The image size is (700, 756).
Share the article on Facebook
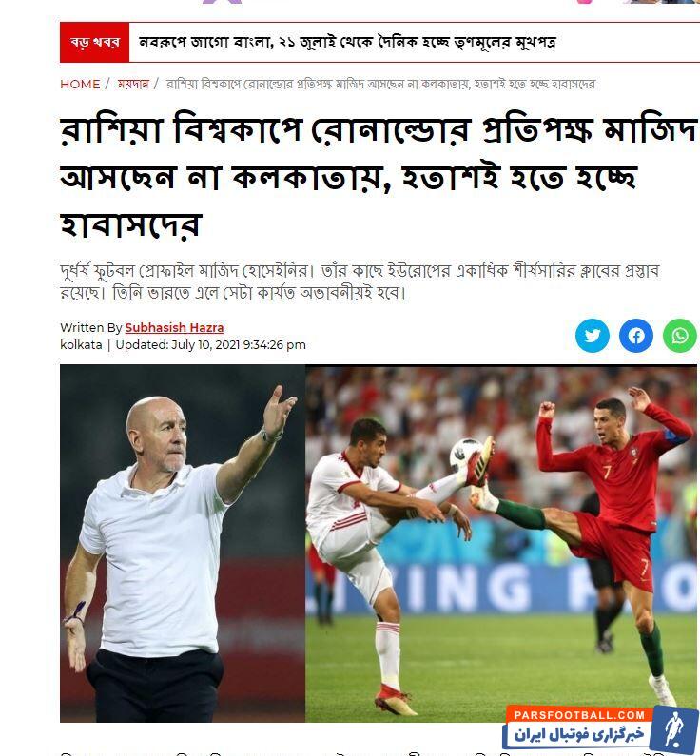(636, 335)
